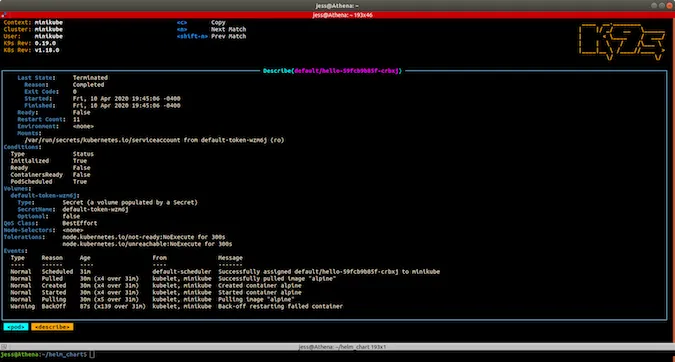Click K8s Rev v1.18.0 text
Image resolution: width=675 pixels, height=362 pixels.
[31, 50]
